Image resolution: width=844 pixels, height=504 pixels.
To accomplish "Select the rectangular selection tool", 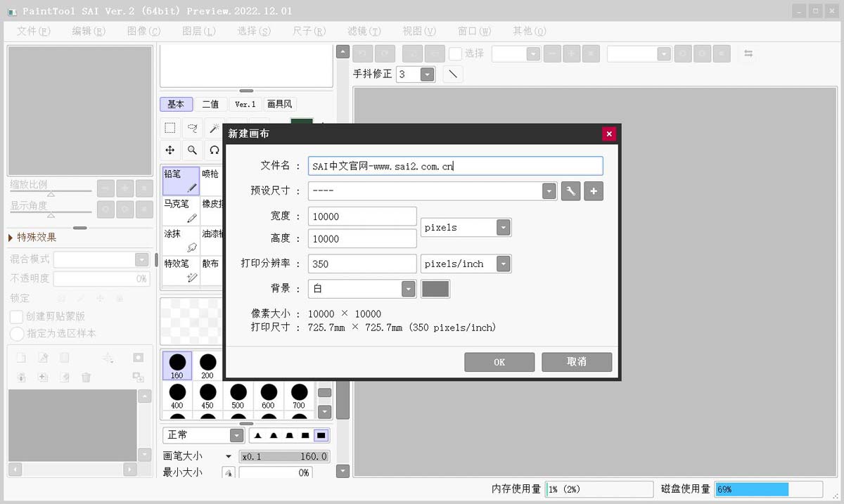I will click(x=170, y=128).
